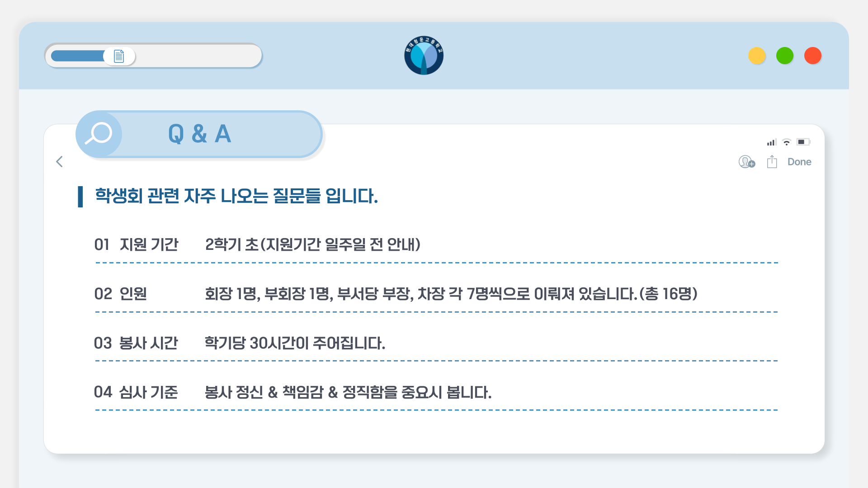Click the Wi-Fi status icon
The width and height of the screenshot is (868, 488).
click(787, 142)
